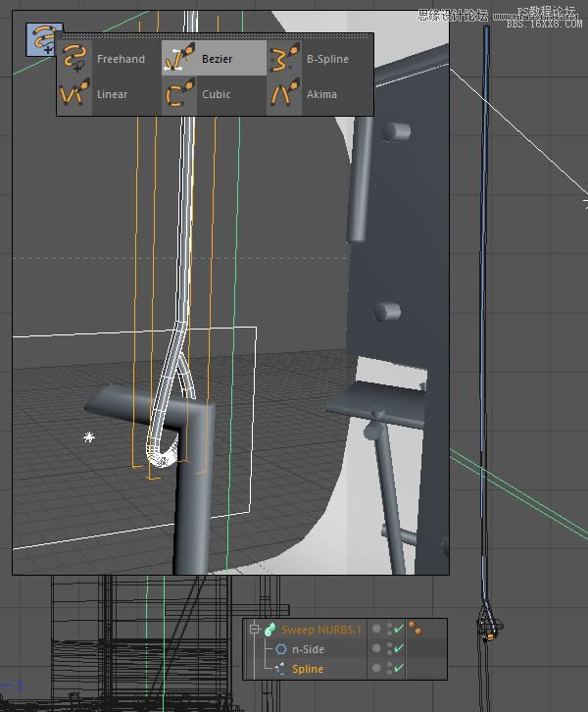
Task: Click n-Side layer dot
Action: coord(376,648)
